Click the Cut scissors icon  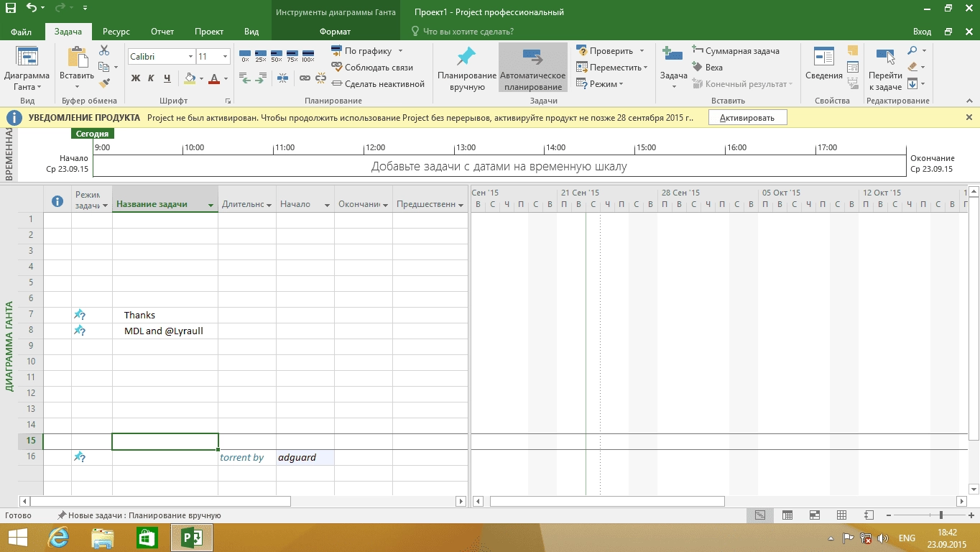pyautogui.click(x=104, y=50)
